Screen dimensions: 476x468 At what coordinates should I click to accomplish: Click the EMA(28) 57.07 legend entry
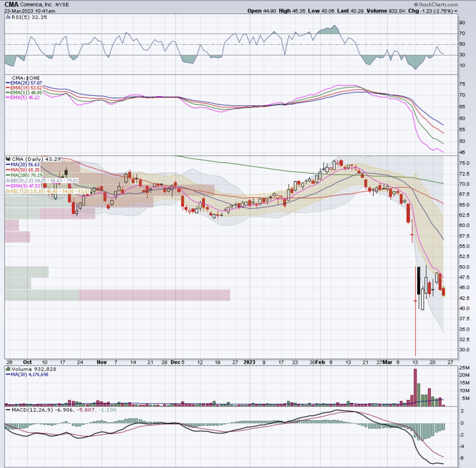click(x=24, y=83)
